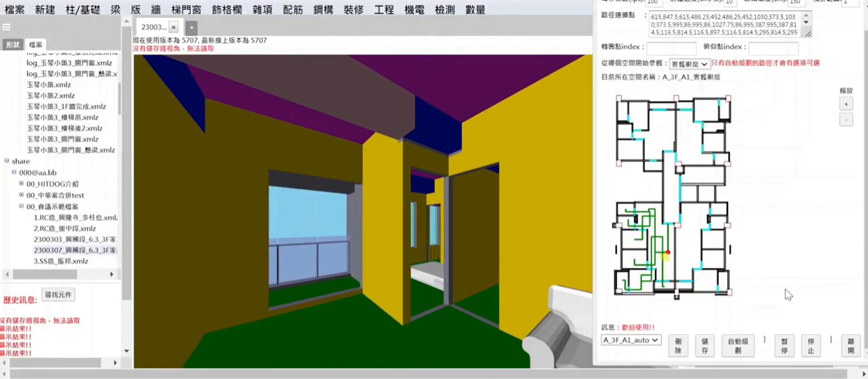Click the red position marker on floor plan
Viewport: 868px width, 379px height.
[x=668, y=253]
